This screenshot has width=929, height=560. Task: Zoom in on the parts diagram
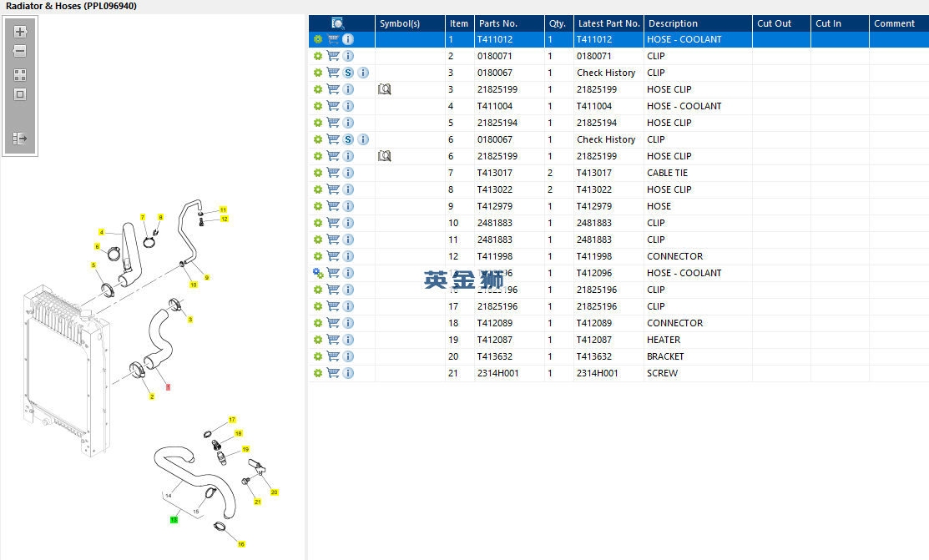(20, 32)
